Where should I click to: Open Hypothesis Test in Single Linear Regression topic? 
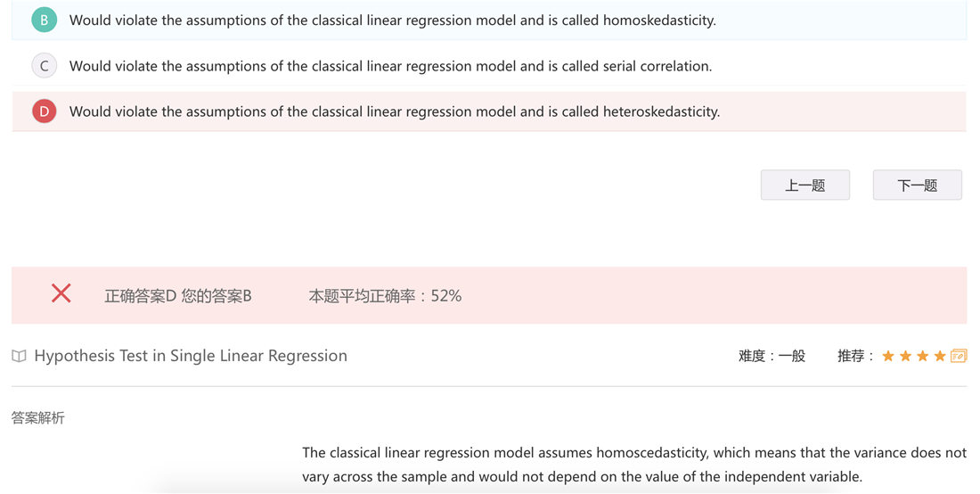(191, 356)
